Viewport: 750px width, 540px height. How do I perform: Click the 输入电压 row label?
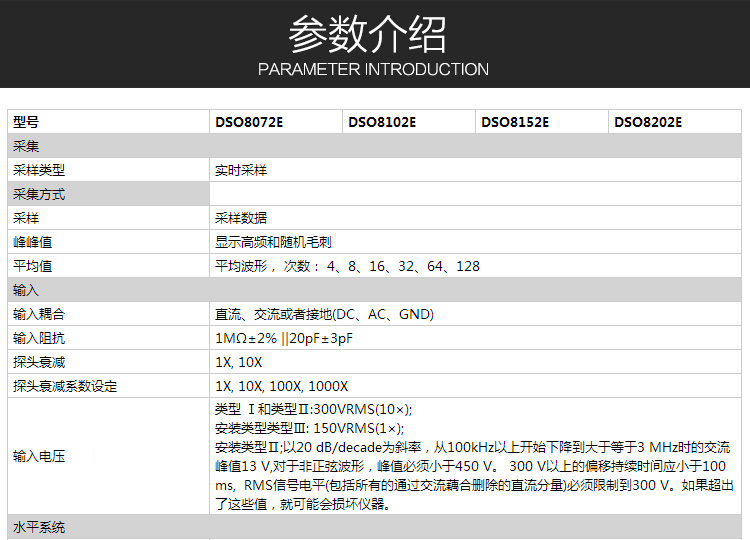[x=39, y=456]
